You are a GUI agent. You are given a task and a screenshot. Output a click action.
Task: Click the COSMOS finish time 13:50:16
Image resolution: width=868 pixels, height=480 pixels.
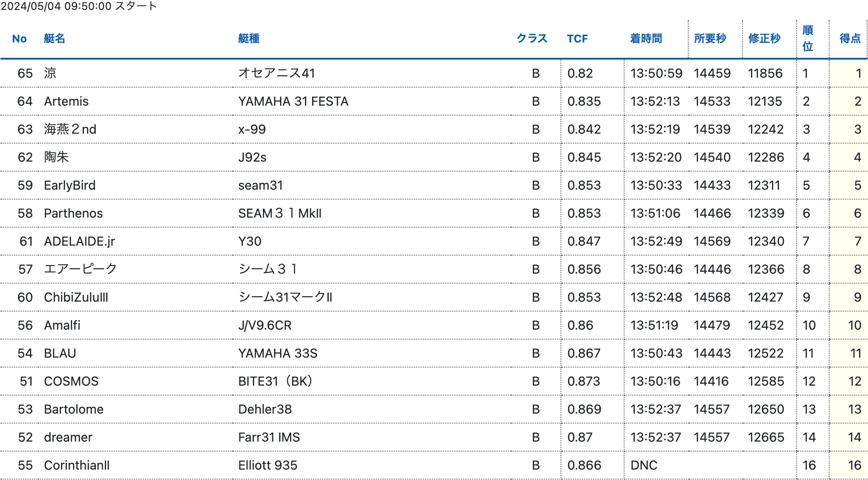pos(655,382)
